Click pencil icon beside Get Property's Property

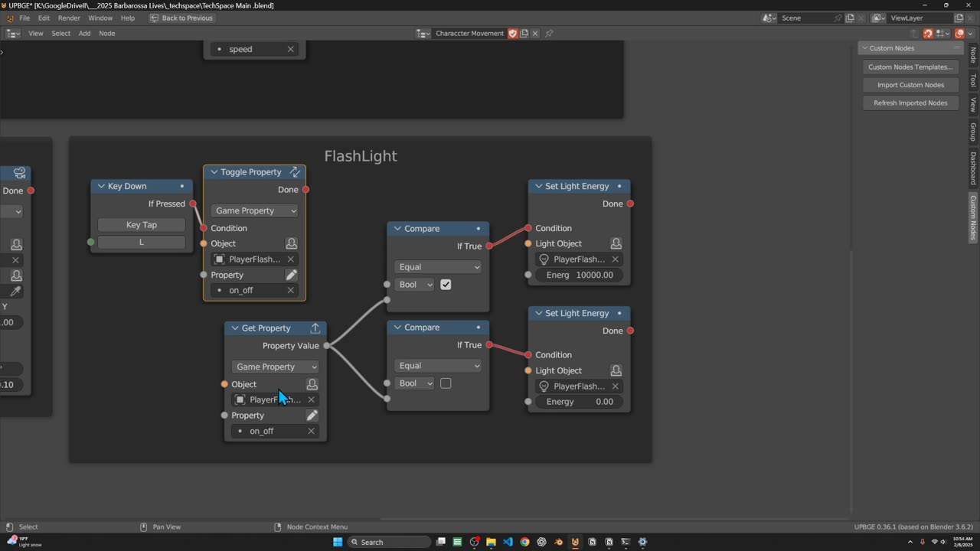click(x=312, y=416)
